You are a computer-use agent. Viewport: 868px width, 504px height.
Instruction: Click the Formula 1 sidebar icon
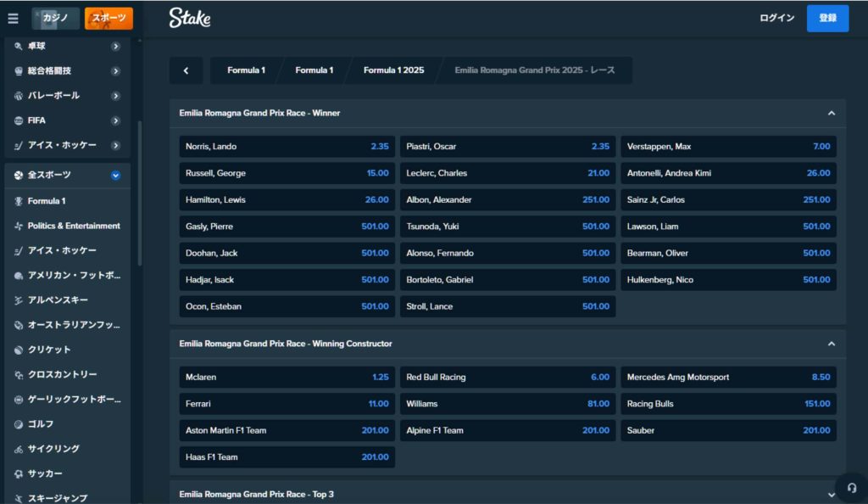19,201
